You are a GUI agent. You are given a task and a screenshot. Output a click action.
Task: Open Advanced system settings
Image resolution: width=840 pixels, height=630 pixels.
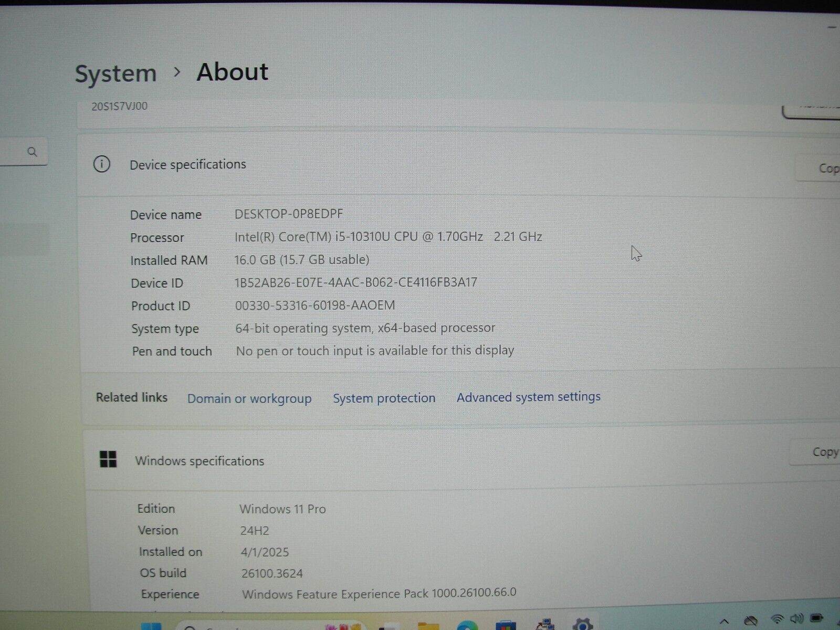coord(528,397)
